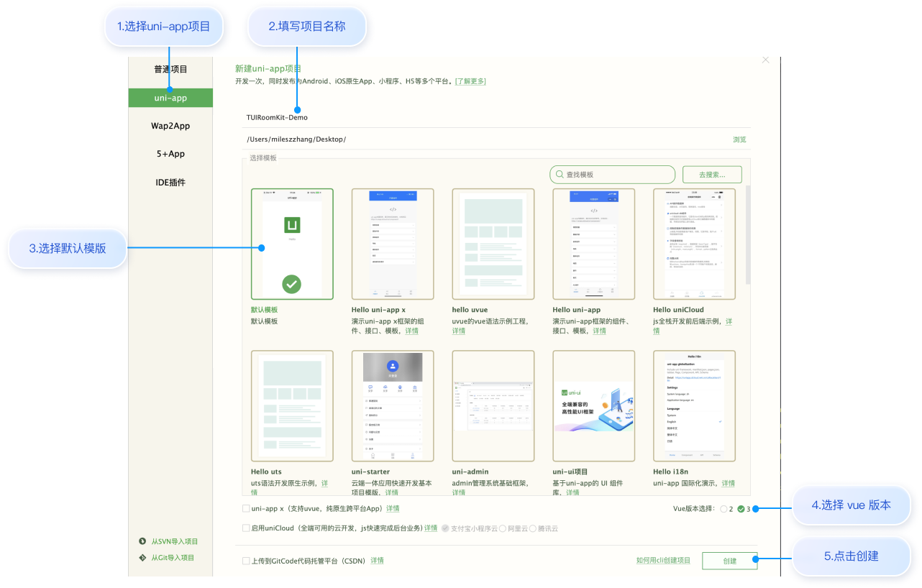The width and height of the screenshot is (922, 588).
Task: Open 详情 link under Hello uni-app x
Action: tap(411, 331)
